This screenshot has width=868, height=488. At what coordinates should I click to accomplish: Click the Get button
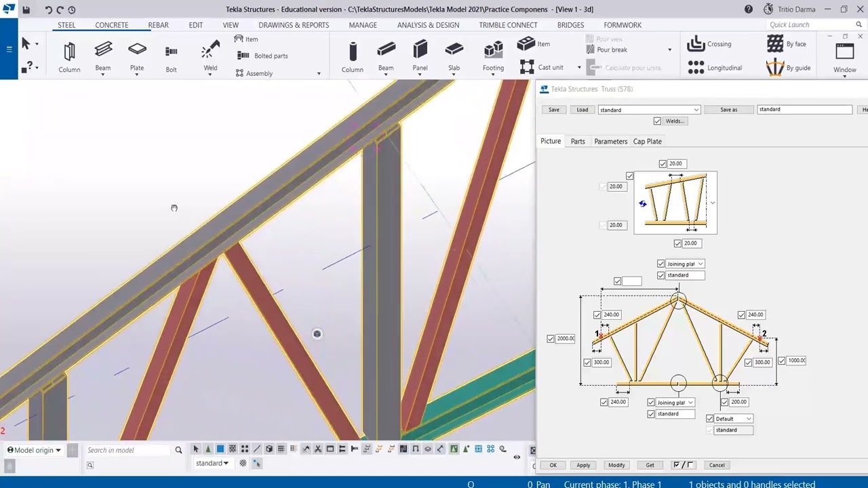pyautogui.click(x=650, y=465)
